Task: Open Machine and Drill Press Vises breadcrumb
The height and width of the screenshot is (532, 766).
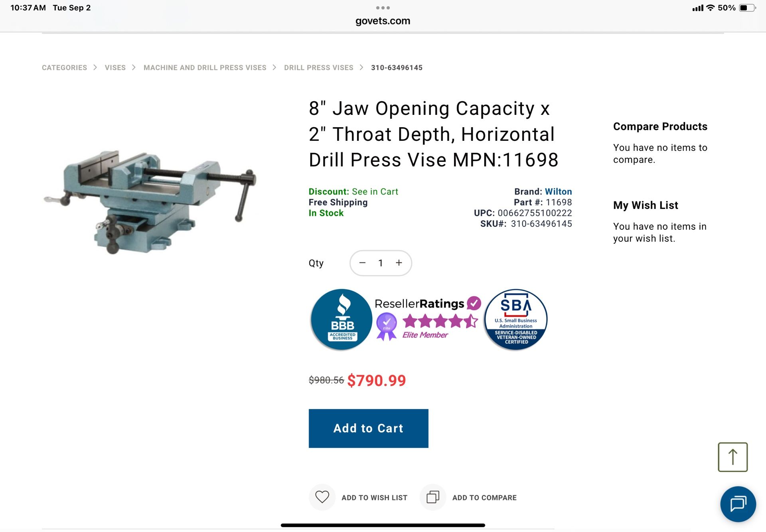Action: [x=205, y=68]
